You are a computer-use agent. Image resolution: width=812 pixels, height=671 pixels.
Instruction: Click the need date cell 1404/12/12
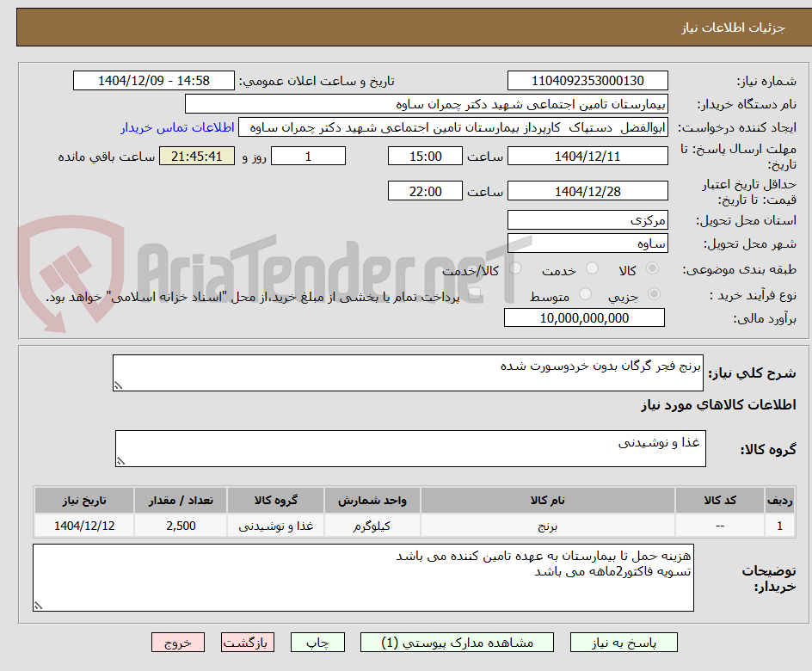coord(84,526)
